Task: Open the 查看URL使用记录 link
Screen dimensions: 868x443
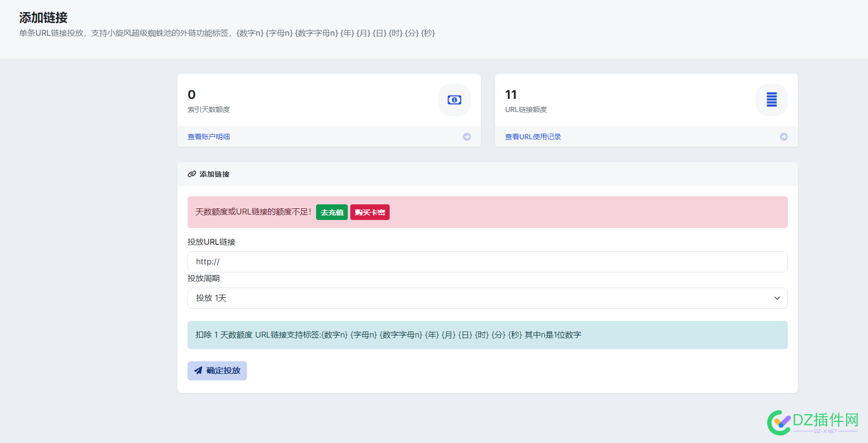Action: [533, 137]
